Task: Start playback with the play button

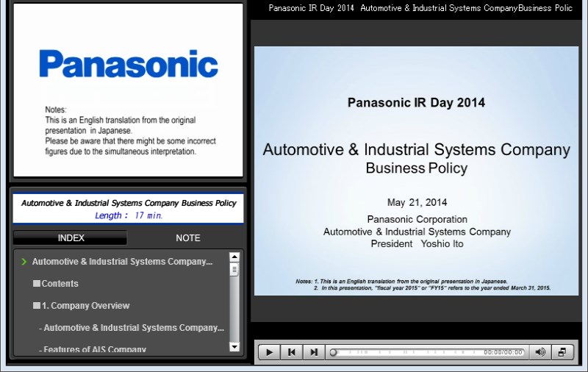Action: pyautogui.click(x=269, y=352)
